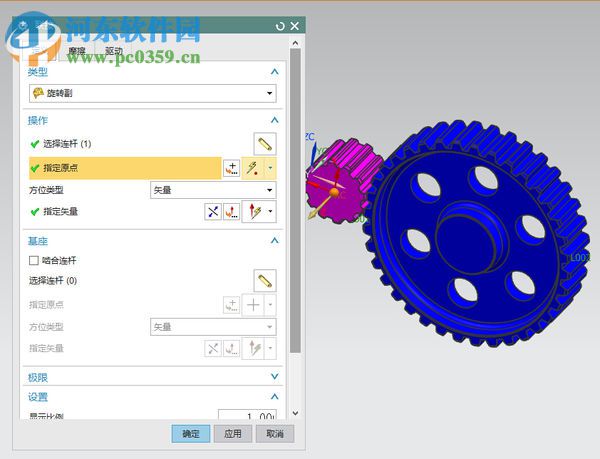Click the disabled inferred vector icon in 基座

pyautogui.click(x=254, y=348)
